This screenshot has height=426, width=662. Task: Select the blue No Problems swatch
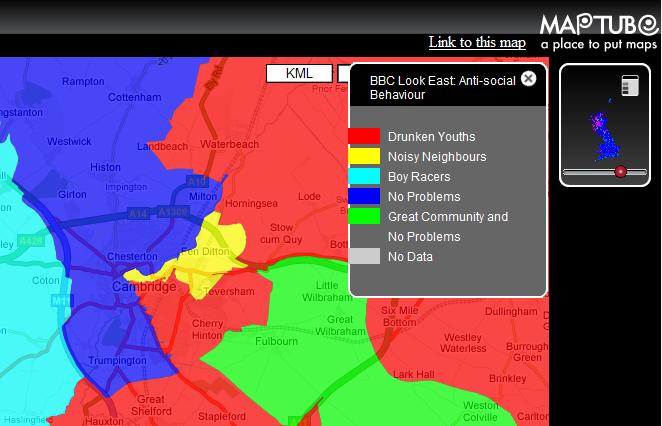pyautogui.click(x=364, y=196)
